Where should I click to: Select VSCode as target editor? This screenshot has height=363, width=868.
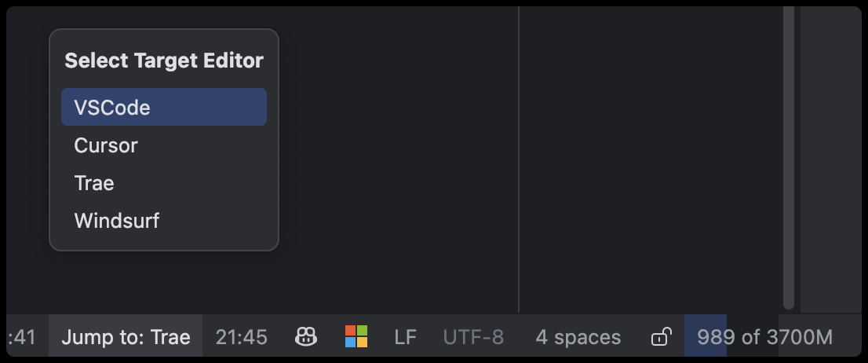coord(164,108)
